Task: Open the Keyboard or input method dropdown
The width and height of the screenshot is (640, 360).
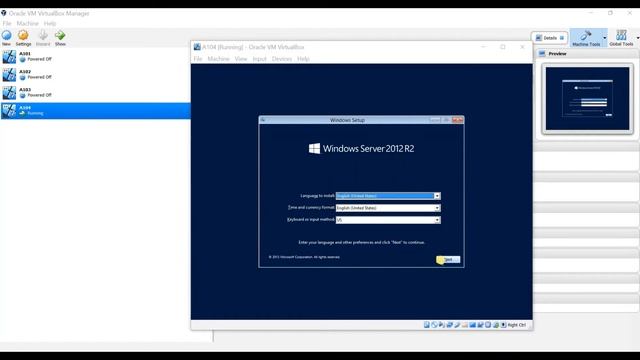Action: 437,220
